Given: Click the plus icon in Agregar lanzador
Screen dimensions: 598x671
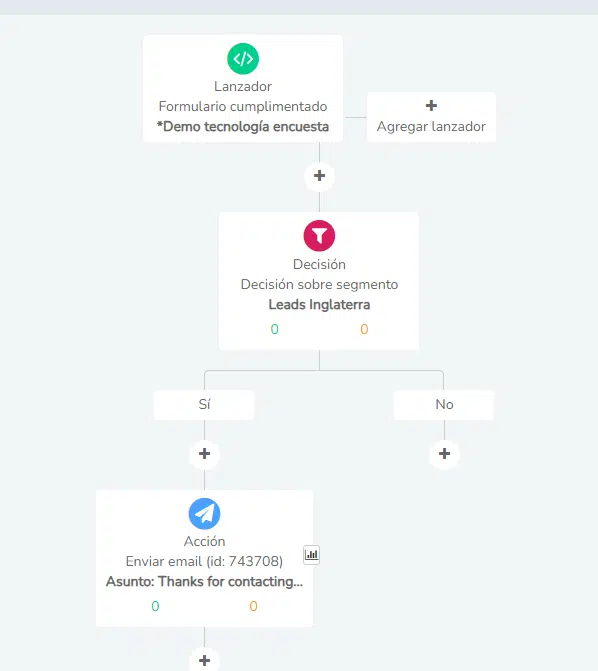Looking at the screenshot, I should (431, 106).
